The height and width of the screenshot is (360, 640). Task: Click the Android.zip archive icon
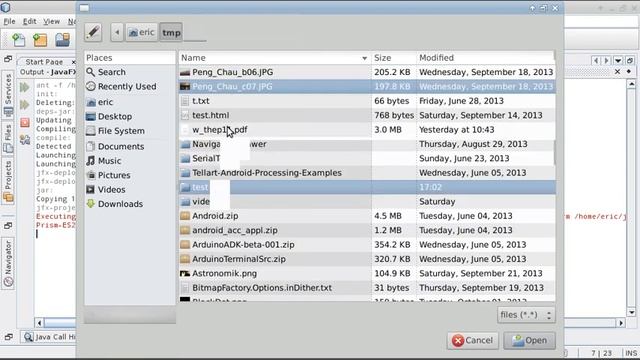click(x=185, y=216)
